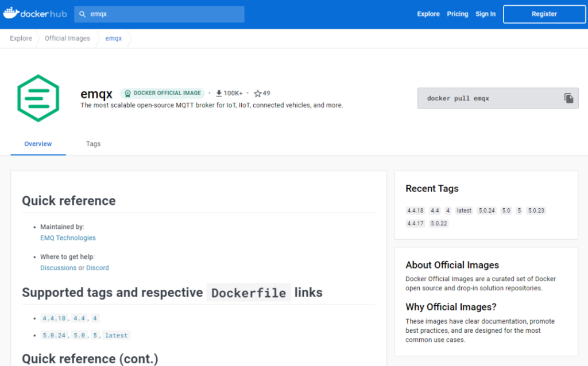
Task: Focus the emqx search field
Action: (x=160, y=14)
